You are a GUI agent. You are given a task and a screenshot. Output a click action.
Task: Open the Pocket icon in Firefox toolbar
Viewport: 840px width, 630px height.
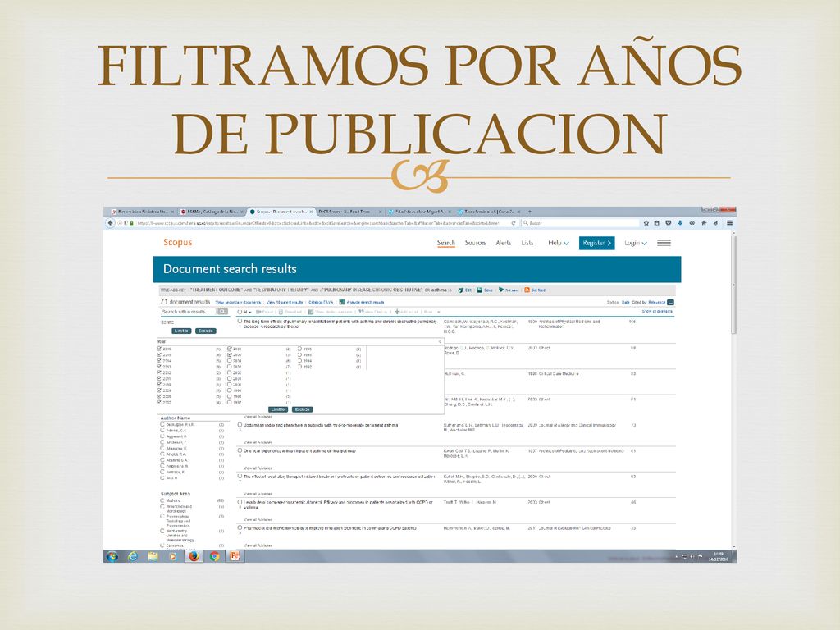(x=669, y=223)
